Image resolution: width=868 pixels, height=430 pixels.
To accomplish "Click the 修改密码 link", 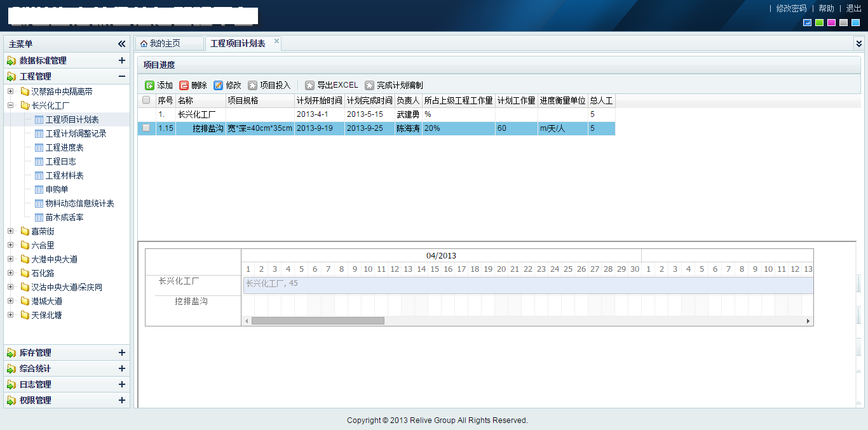I will coord(791,8).
